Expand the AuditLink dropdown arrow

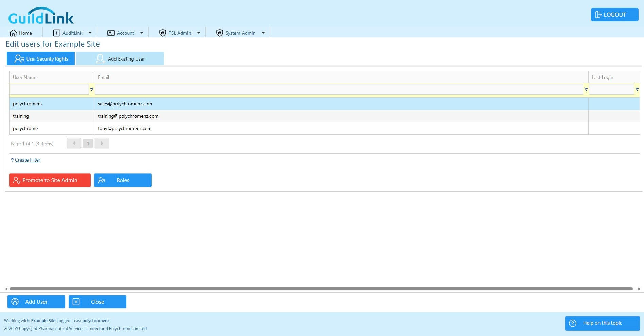tap(90, 33)
